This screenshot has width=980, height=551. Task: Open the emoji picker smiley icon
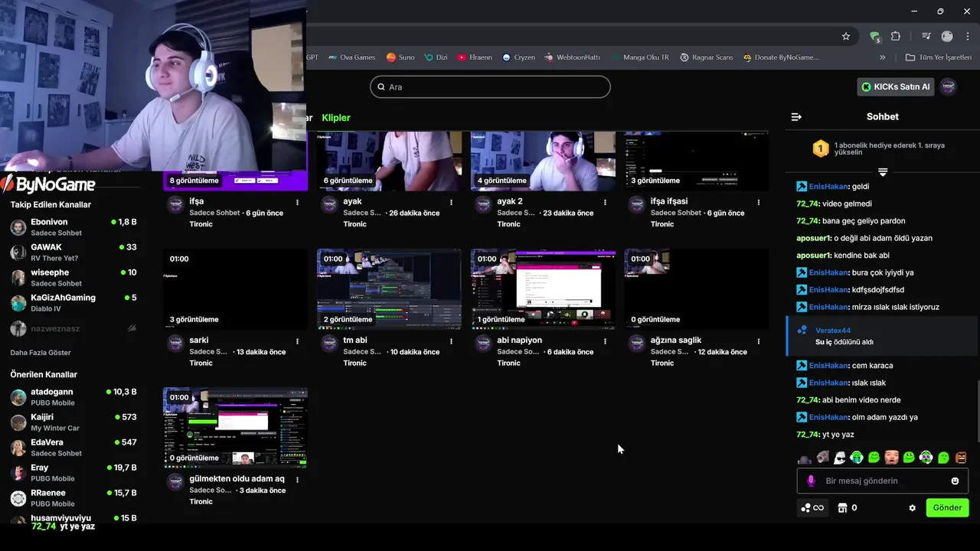point(955,481)
